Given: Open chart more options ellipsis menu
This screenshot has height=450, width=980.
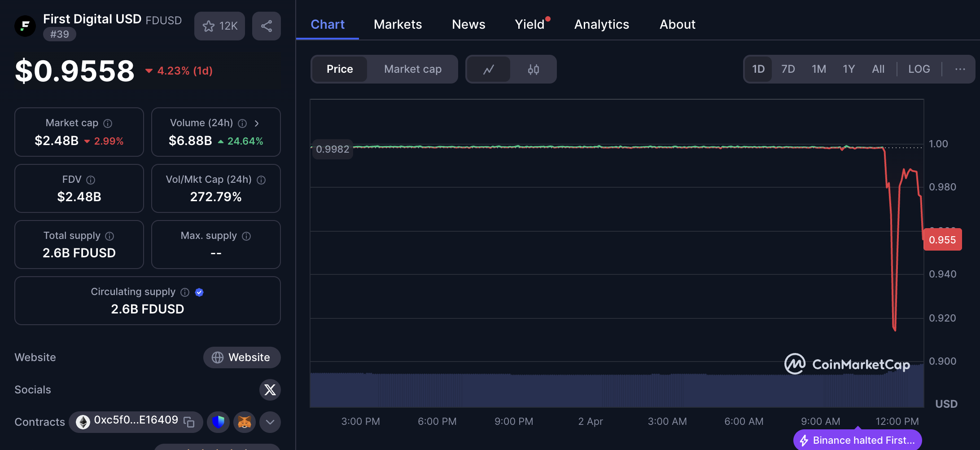Looking at the screenshot, I should click(x=960, y=69).
